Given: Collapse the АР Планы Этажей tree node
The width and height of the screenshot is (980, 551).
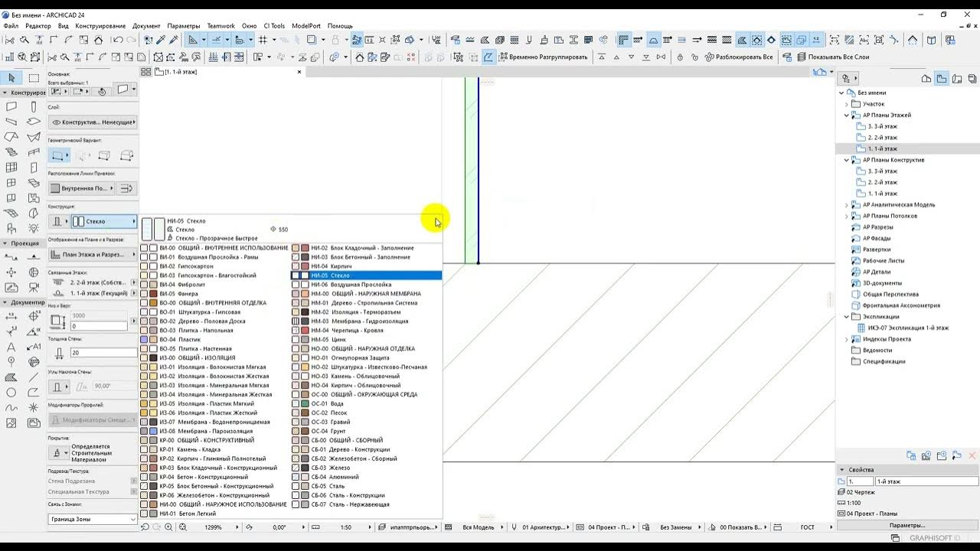Looking at the screenshot, I should coord(847,115).
